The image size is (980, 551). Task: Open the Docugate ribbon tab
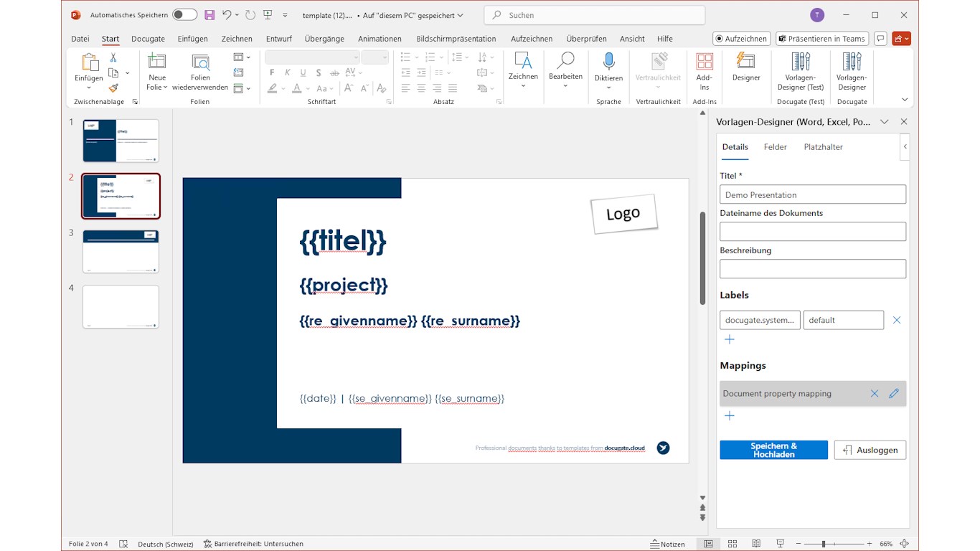148,39
